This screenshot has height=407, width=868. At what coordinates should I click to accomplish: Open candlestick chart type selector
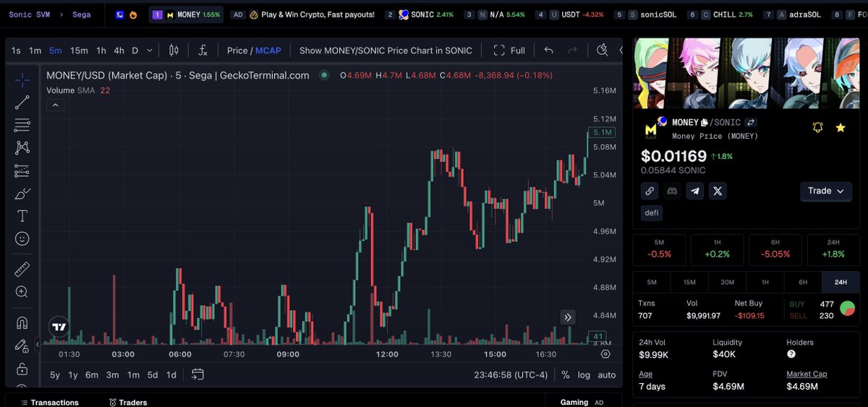(x=174, y=51)
